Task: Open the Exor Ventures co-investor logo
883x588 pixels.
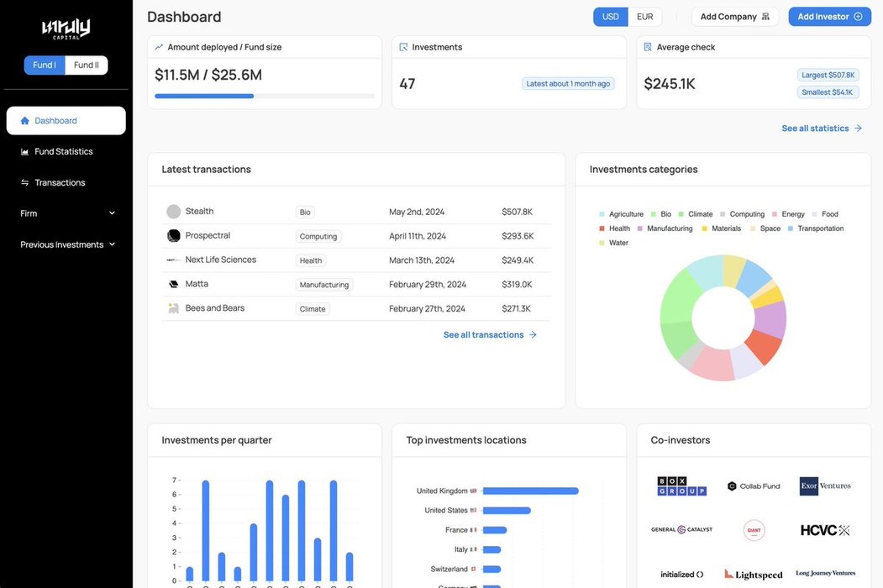Action: point(825,486)
